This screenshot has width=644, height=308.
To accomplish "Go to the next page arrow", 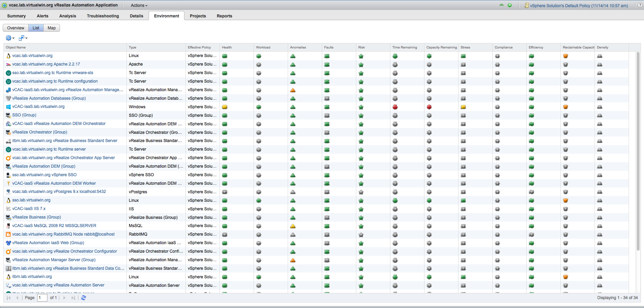I will [x=64, y=298].
